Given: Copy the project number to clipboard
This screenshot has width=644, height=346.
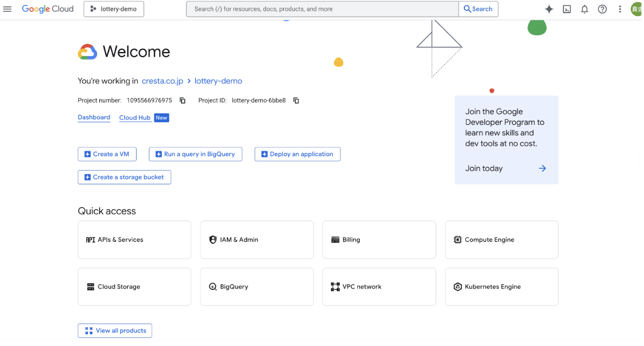Looking at the screenshot, I should point(183,101).
